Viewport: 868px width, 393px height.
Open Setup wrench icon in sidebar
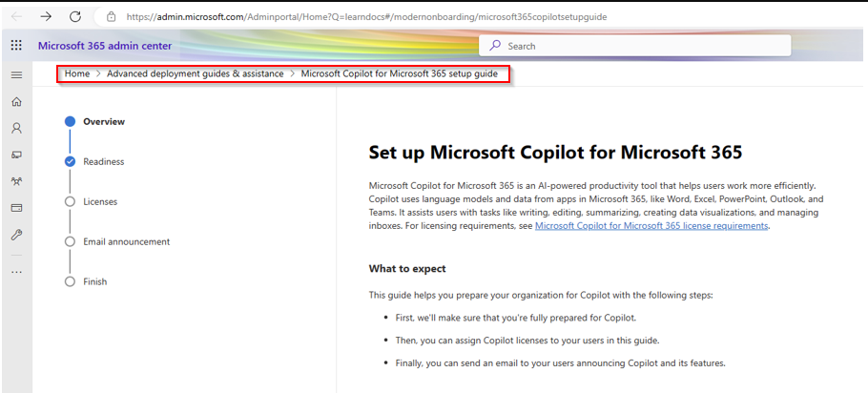tap(16, 235)
